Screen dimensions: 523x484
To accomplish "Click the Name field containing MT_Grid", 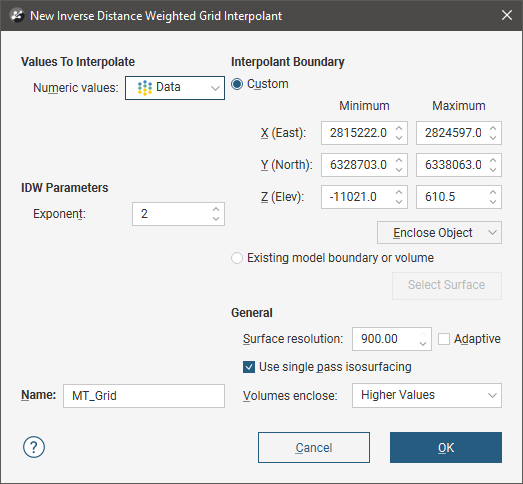I will coord(144,396).
